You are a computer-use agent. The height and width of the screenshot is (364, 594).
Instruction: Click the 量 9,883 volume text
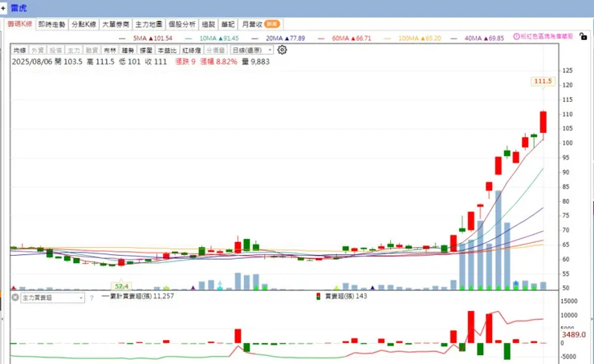click(x=256, y=62)
